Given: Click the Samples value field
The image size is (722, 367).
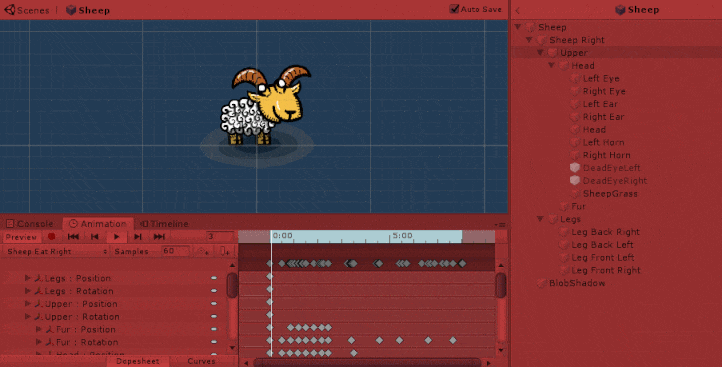Looking at the screenshot, I should pyautogui.click(x=175, y=251).
